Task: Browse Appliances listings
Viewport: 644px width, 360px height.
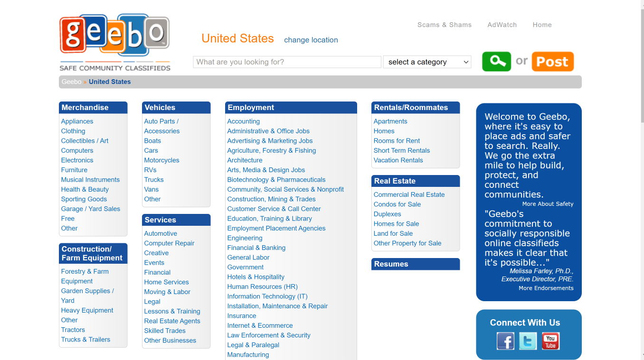Action: click(77, 121)
